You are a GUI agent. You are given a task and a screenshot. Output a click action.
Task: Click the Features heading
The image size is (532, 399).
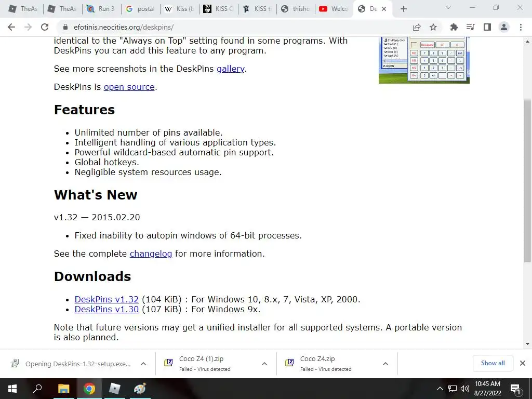tap(85, 110)
